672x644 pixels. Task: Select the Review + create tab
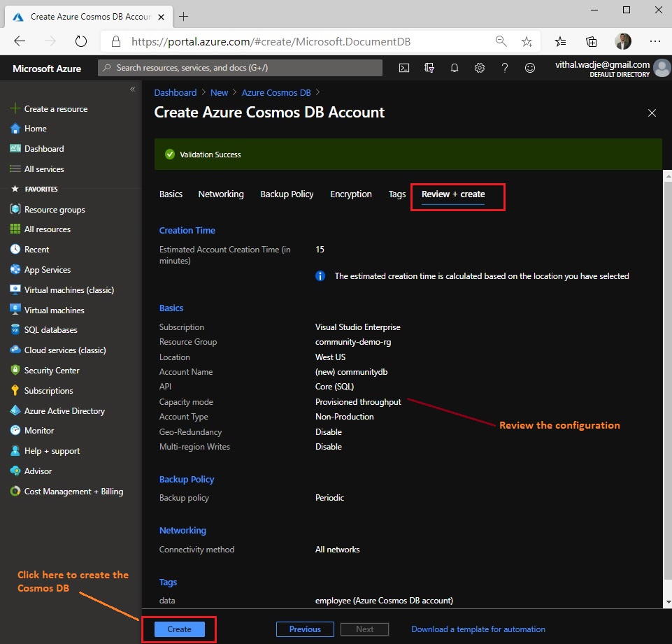click(x=453, y=194)
